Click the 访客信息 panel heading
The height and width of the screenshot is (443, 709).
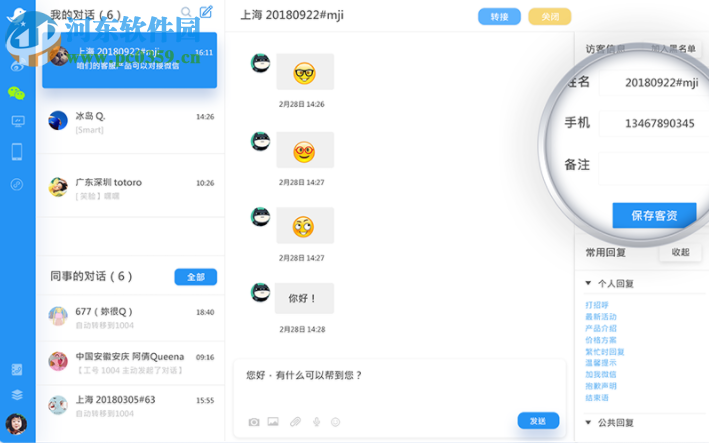pyautogui.click(x=605, y=48)
